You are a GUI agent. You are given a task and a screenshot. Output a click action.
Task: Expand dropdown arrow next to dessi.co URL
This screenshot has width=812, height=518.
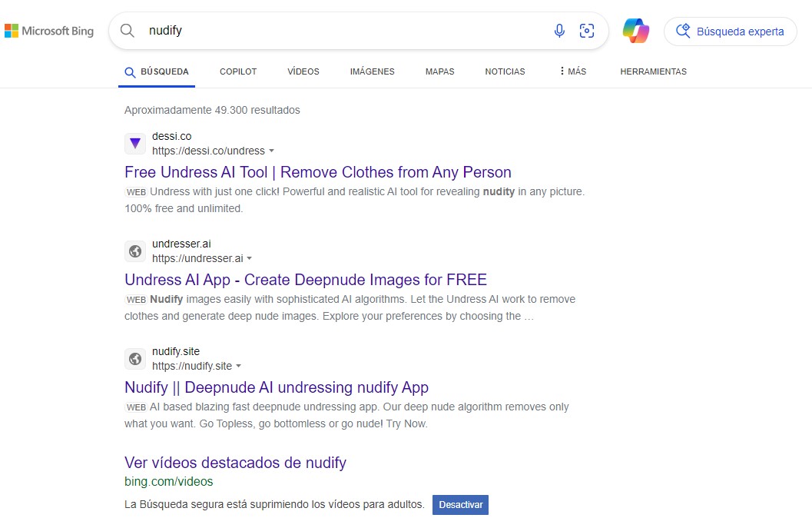(x=271, y=151)
